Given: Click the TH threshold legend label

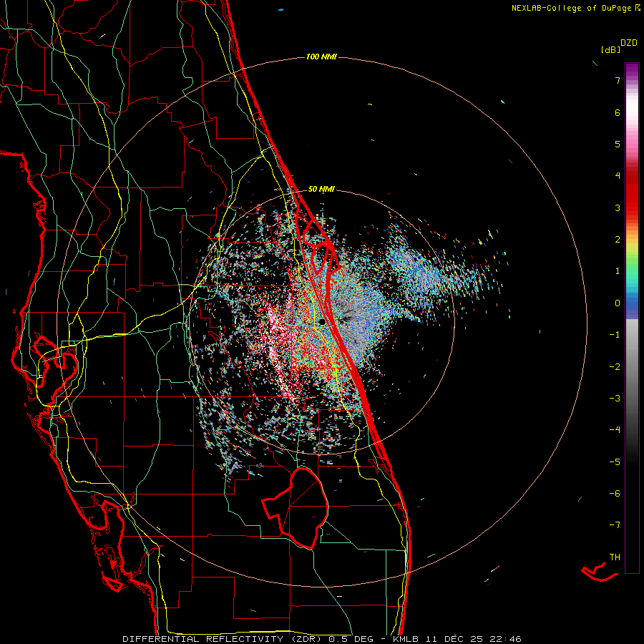Looking at the screenshot, I should click(615, 557).
